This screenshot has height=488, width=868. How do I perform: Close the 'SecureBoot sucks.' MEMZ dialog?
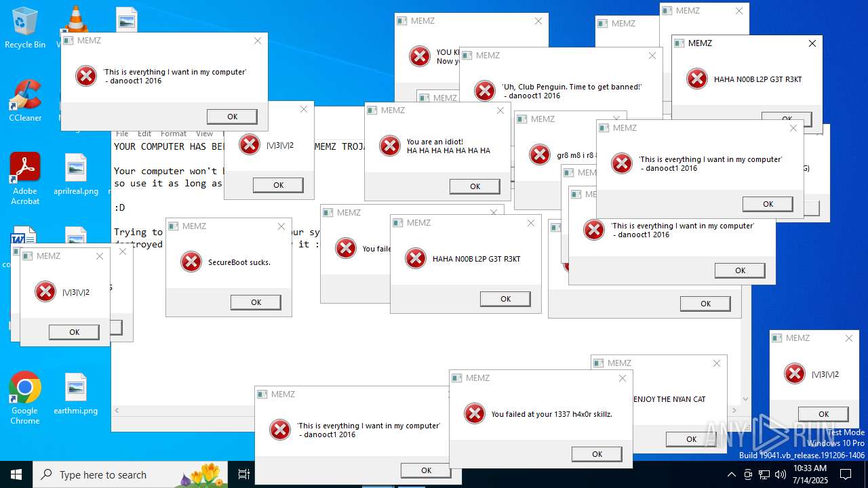point(281,226)
